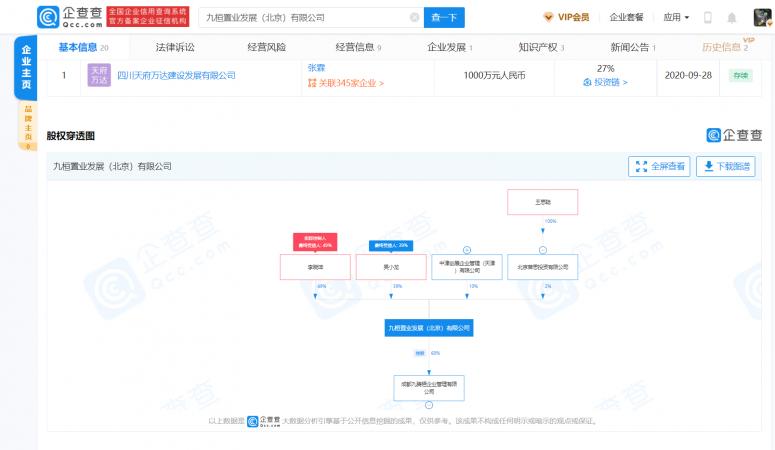Click the 股权穿透图 section heading
The height and width of the screenshot is (450, 775).
(x=71, y=136)
